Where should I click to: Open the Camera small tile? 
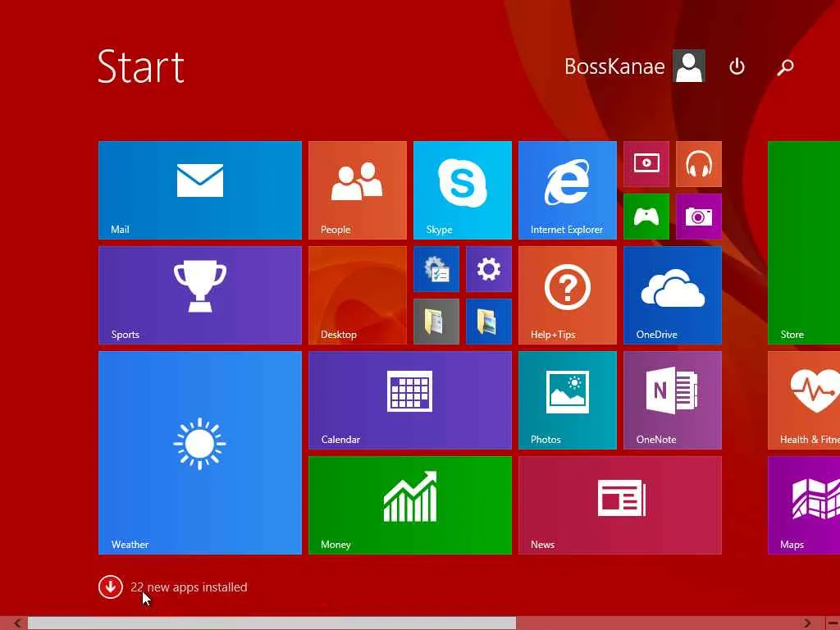pos(699,217)
